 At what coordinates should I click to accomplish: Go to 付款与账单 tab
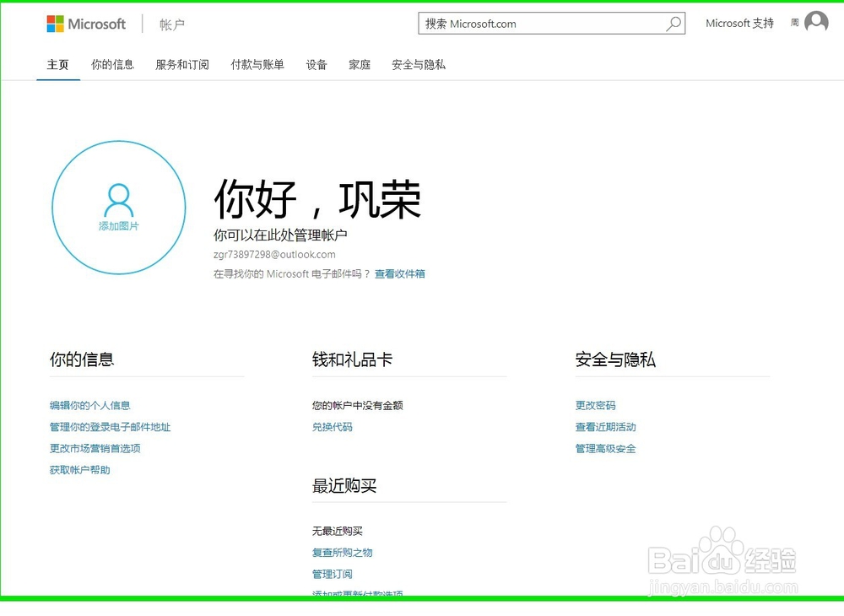(257, 65)
